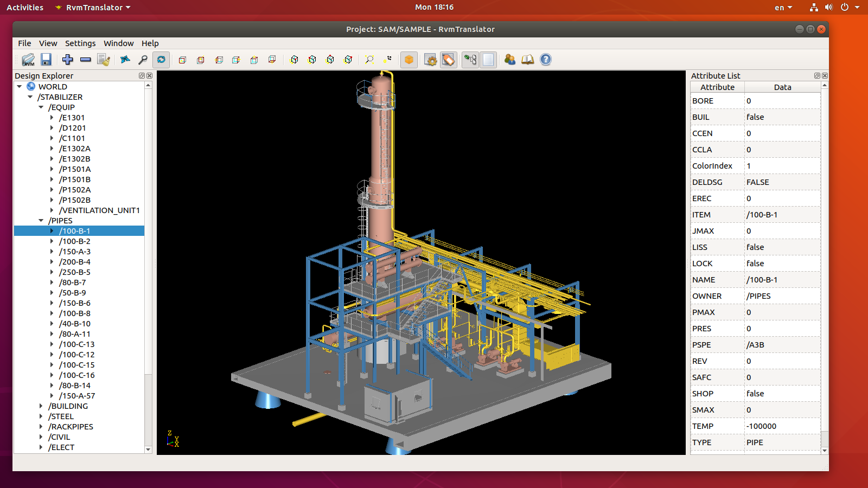Image resolution: width=868 pixels, height=488 pixels.
Task: Click the Save floppy disk icon
Action: 46,60
